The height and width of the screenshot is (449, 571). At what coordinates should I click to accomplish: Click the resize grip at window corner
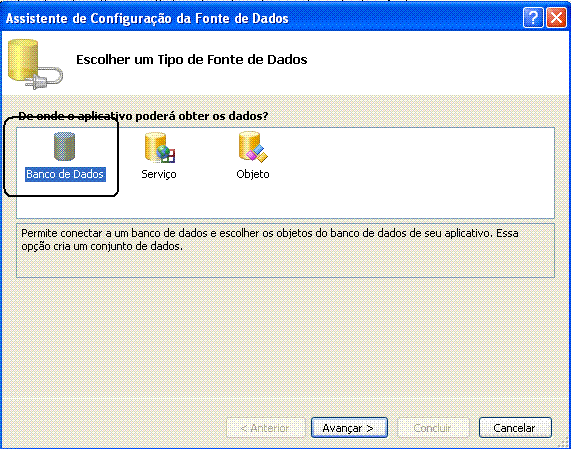coord(565,443)
